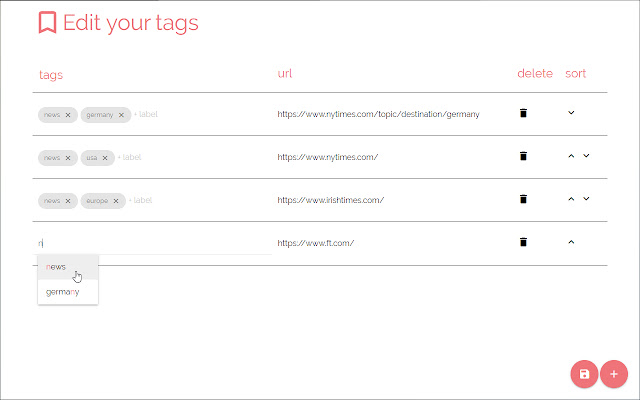640x400 pixels.
Task: Click the label placeholder in the usa row
Action: (x=131, y=158)
